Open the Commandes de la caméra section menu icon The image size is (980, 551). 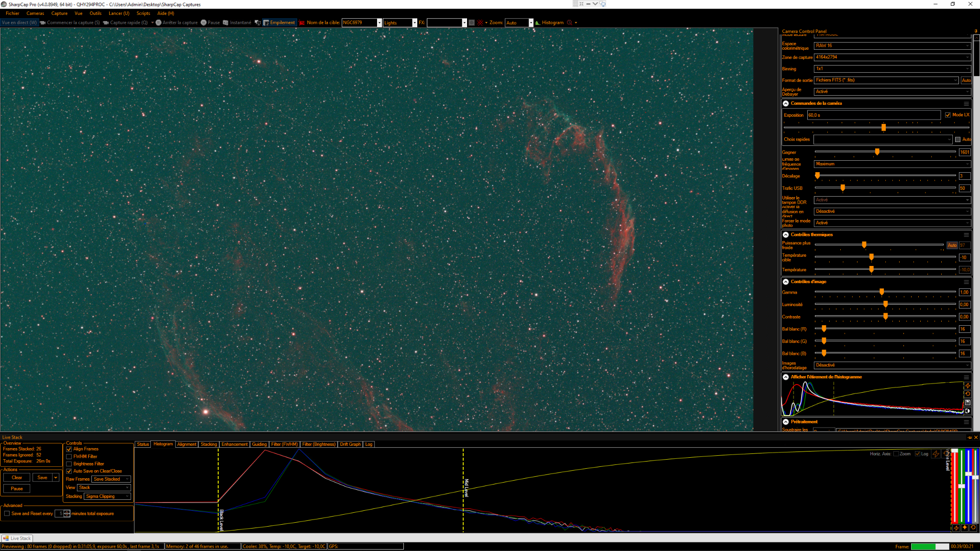point(966,103)
